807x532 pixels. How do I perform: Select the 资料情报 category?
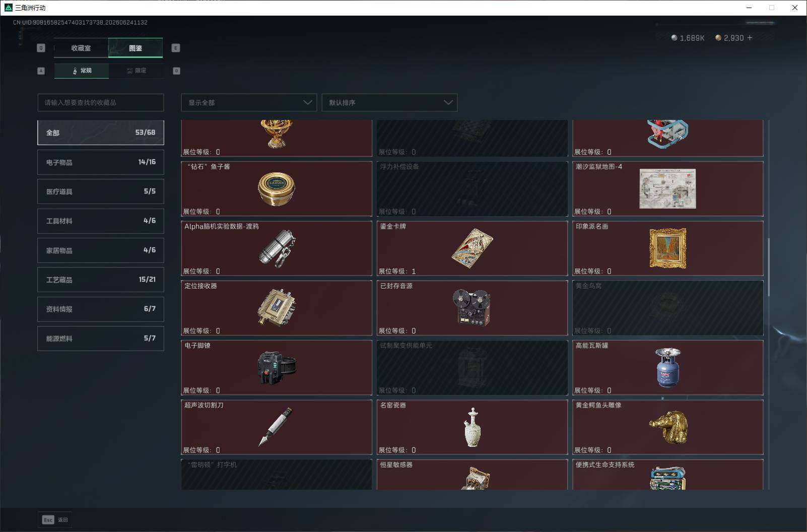pos(101,309)
